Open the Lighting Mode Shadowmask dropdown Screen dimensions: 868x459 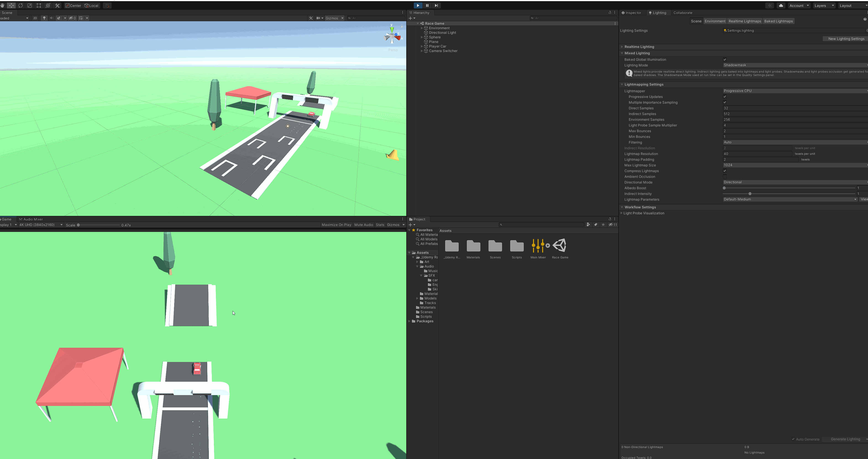coord(795,65)
